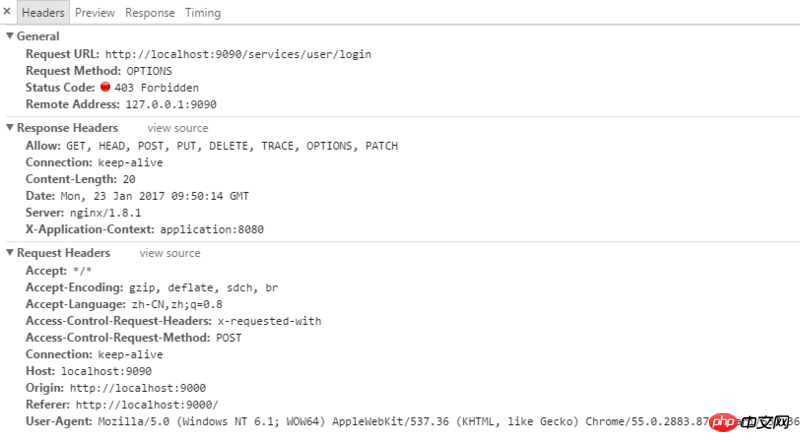800x442 pixels.
Task: Click the Allow header methods list
Action: [232, 146]
